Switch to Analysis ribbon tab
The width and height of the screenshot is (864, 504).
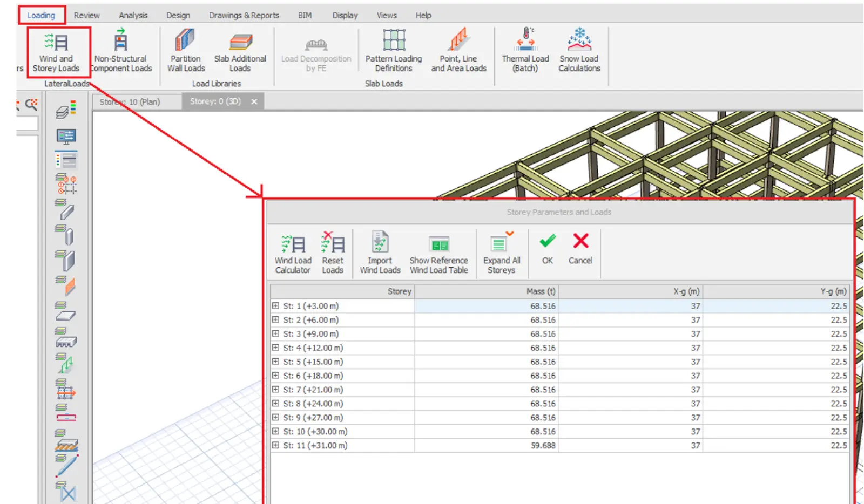(133, 15)
